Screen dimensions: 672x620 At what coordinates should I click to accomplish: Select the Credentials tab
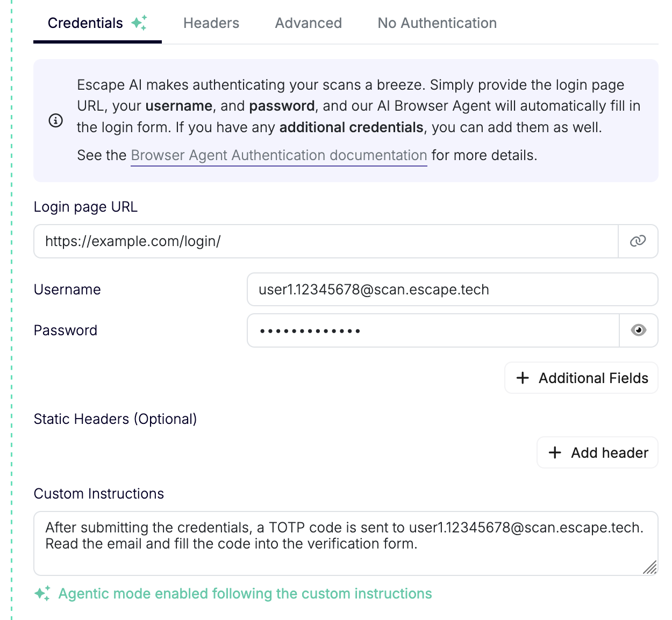click(85, 23)
